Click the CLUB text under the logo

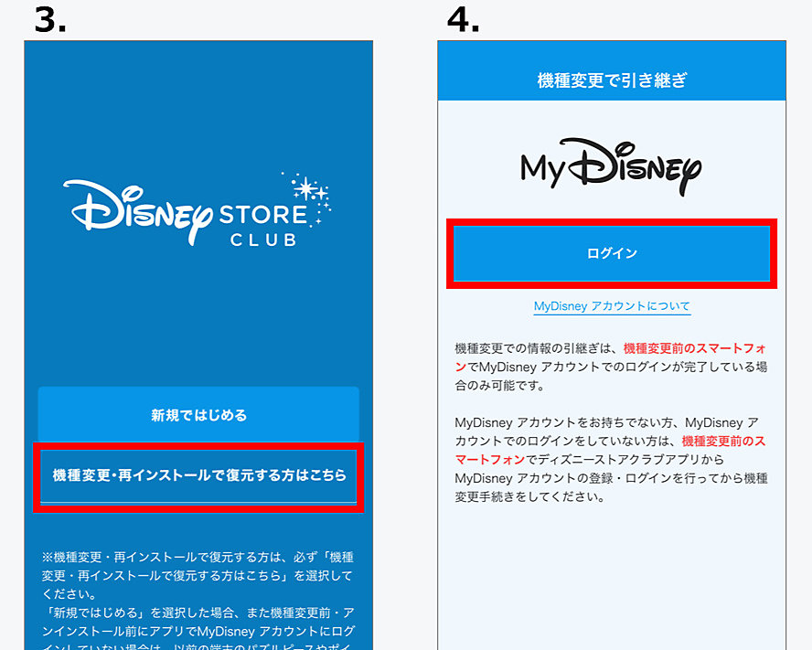(x=263, y=240)
